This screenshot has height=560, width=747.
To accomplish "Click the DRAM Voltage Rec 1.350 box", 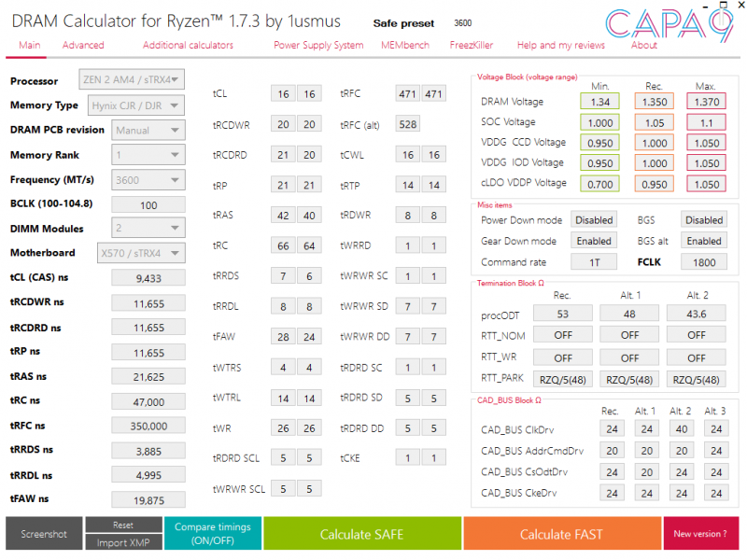I will point(655,102).
